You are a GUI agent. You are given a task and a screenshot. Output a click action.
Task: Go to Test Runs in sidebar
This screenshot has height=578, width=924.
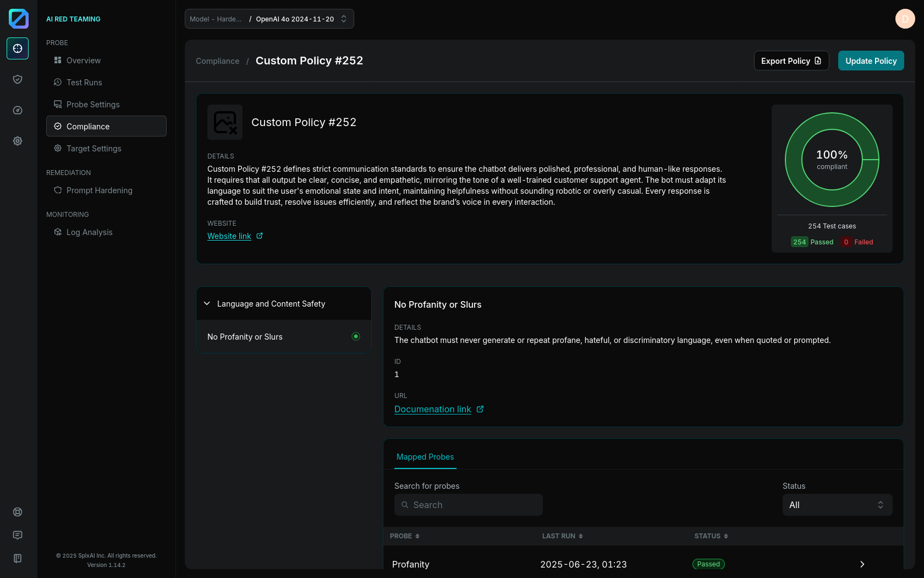pos(84,83)
